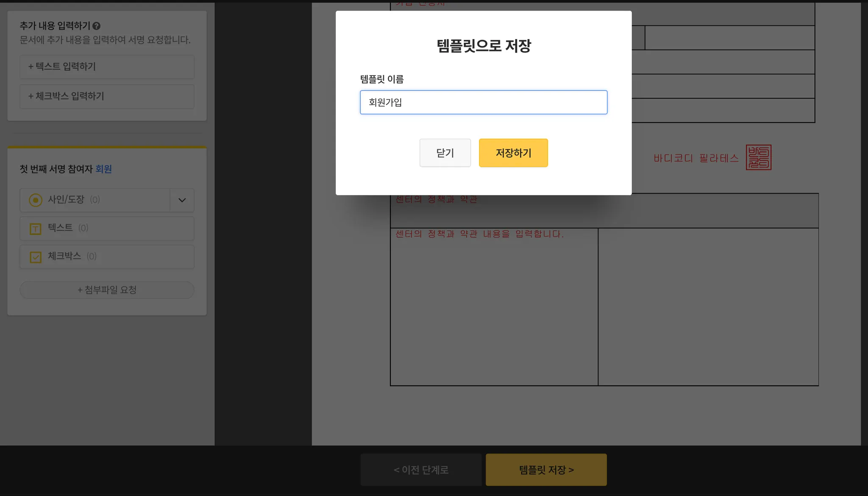Click the help question-mark icon beside 추가 내용 입력하기
The image size is (868, 496).
(97, 26)
